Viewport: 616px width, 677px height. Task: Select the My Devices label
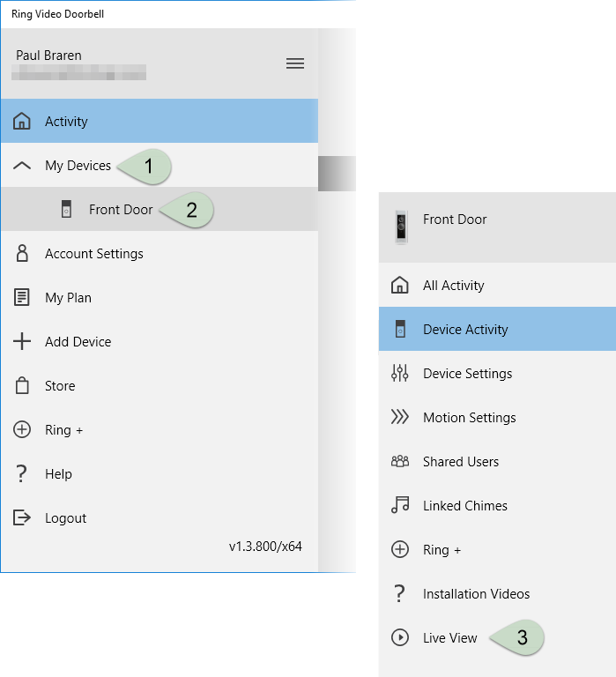click(78, 166)
